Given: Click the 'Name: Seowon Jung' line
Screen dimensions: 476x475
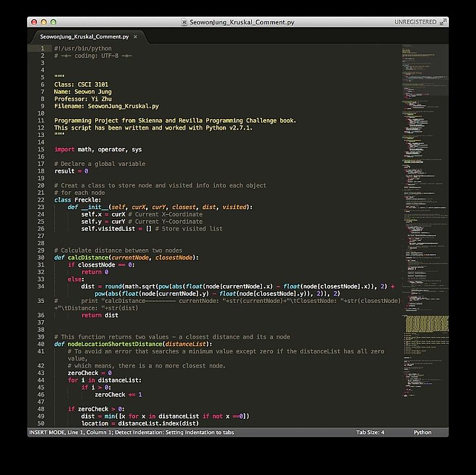Looking at the screenshot, I should click(x=83, y=92).
